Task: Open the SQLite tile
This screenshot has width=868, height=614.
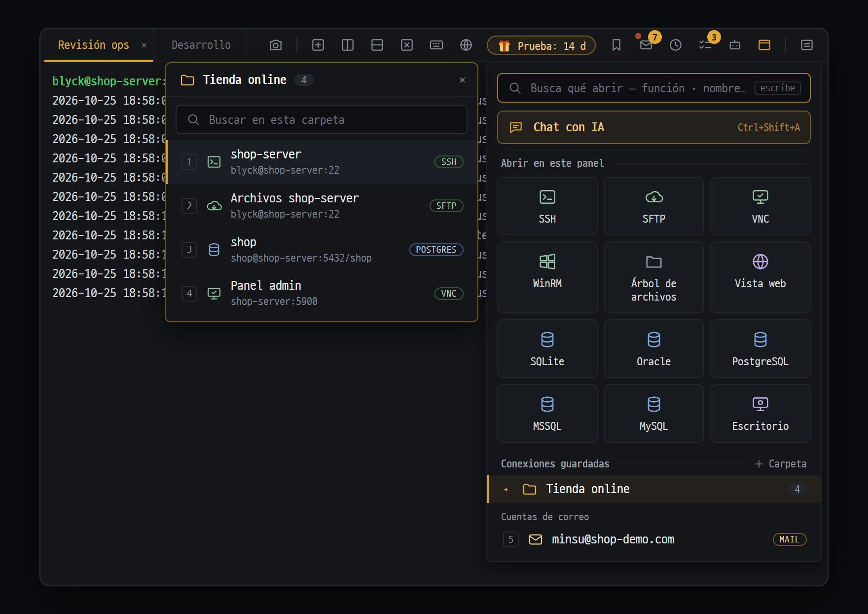Action: [547, 349]
